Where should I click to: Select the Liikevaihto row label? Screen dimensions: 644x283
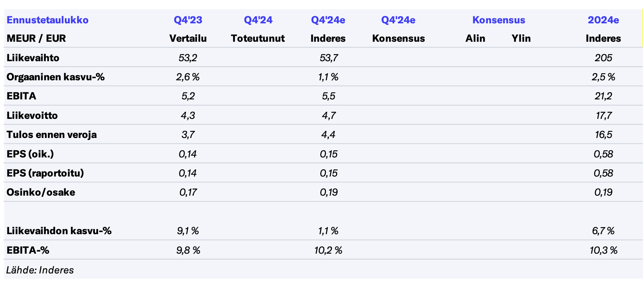coord(33,58)
